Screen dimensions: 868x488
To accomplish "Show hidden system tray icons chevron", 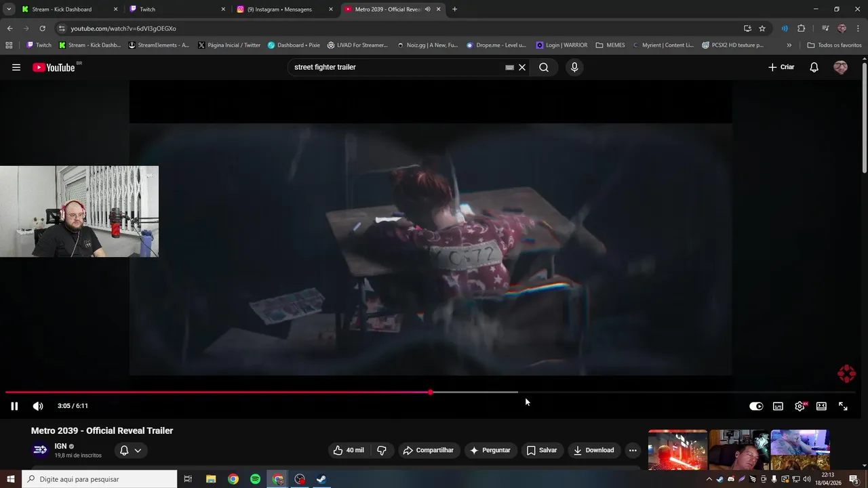I will coord(709,479).
